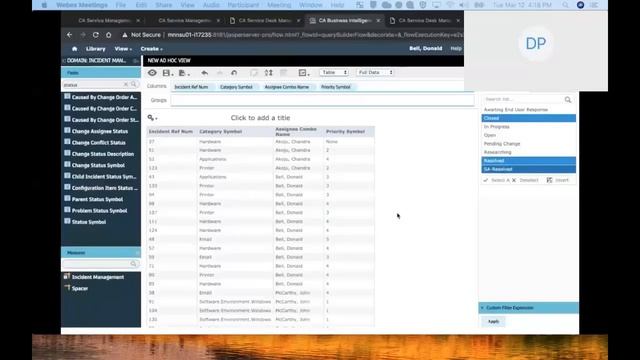
Task: Toggle the In Progress filter value
Action: (x=529, y=127)
